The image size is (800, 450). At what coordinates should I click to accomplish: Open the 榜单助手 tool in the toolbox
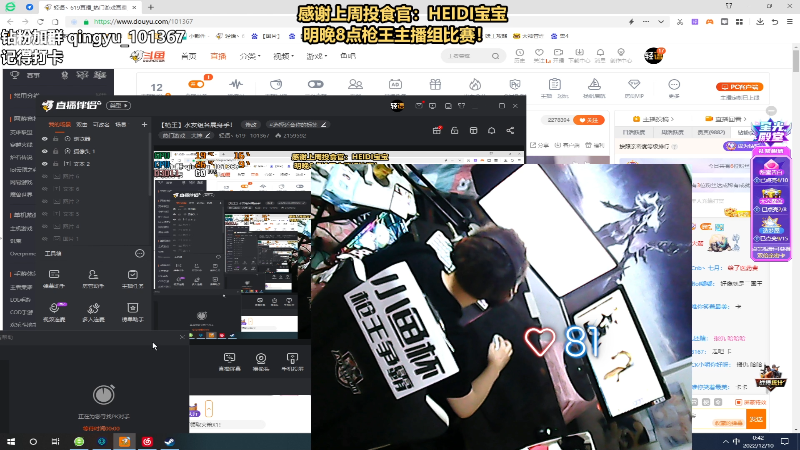point(132,312)
